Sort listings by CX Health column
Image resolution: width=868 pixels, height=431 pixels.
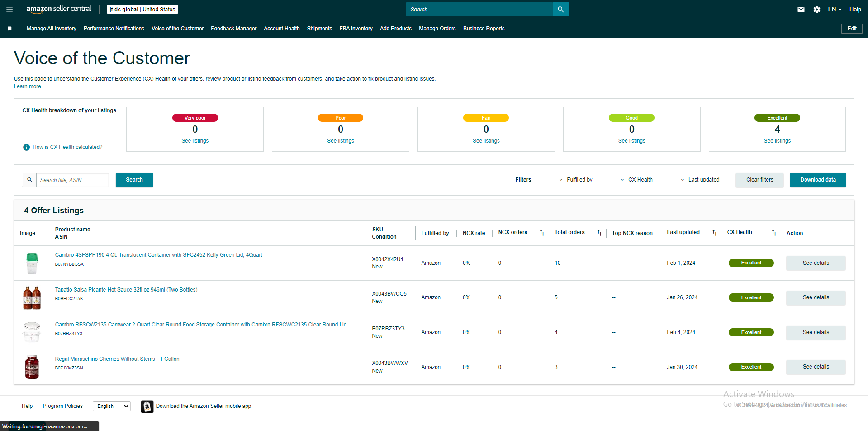(774, 233)
